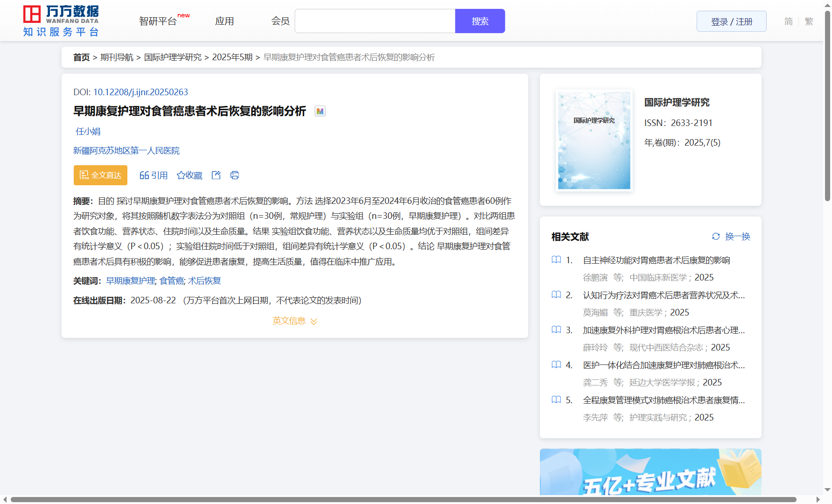The height and width of the screenshot is (504, 832).
Task: Add article to favorites with 收藏 star
Action: click(x=189, y=175)
